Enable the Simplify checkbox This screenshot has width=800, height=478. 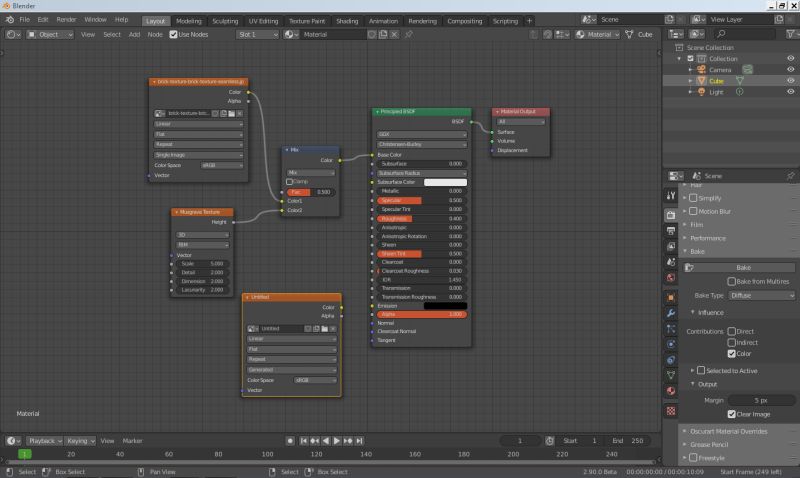693,198
